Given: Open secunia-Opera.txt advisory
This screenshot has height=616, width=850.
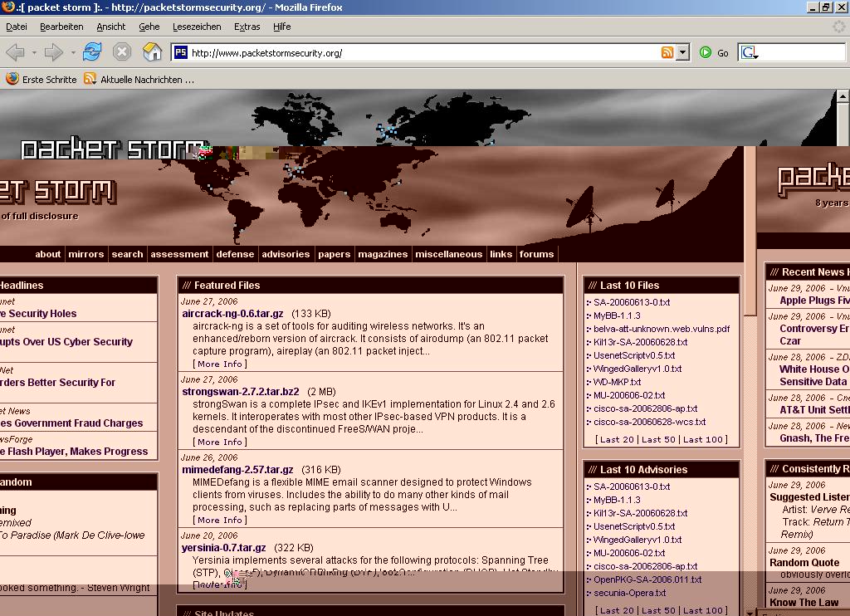Looking at the screenshot, I should [x=629, y=593].
